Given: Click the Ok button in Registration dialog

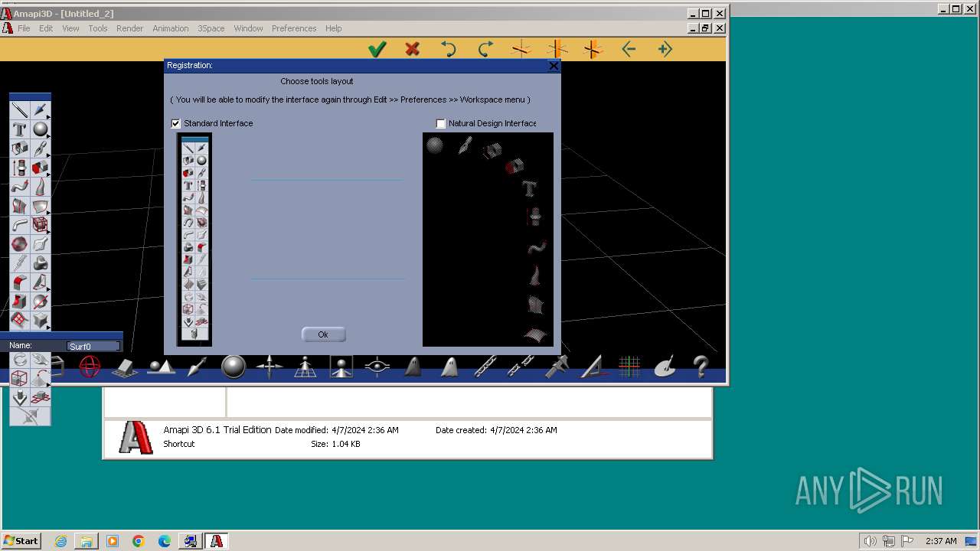Looking at the screenshot, I should click(x=323, y=334).
